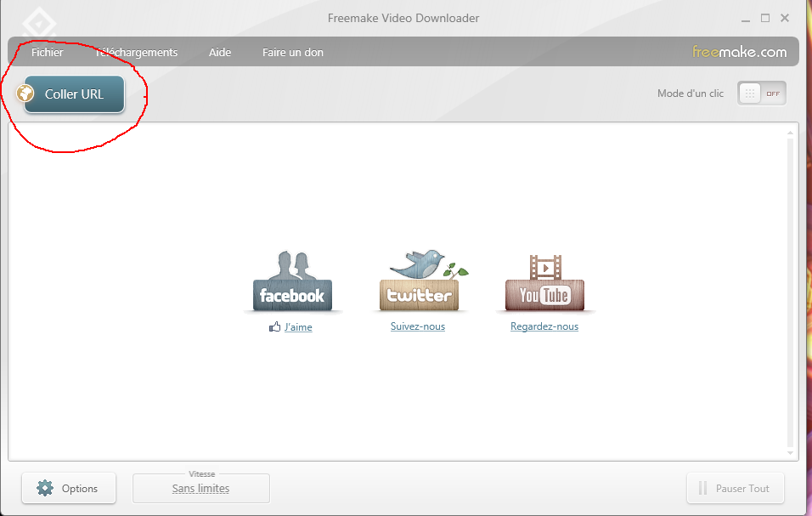Click the scrollbar up arrow
The width and height of the screenshot is (812, 516).
[x=790, y=133]
